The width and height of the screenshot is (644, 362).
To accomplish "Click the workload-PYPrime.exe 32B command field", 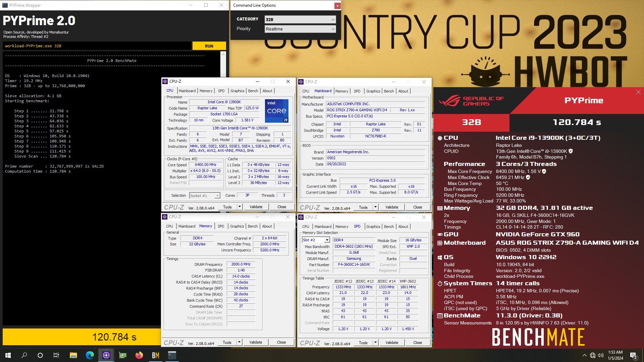I will 97,46.
